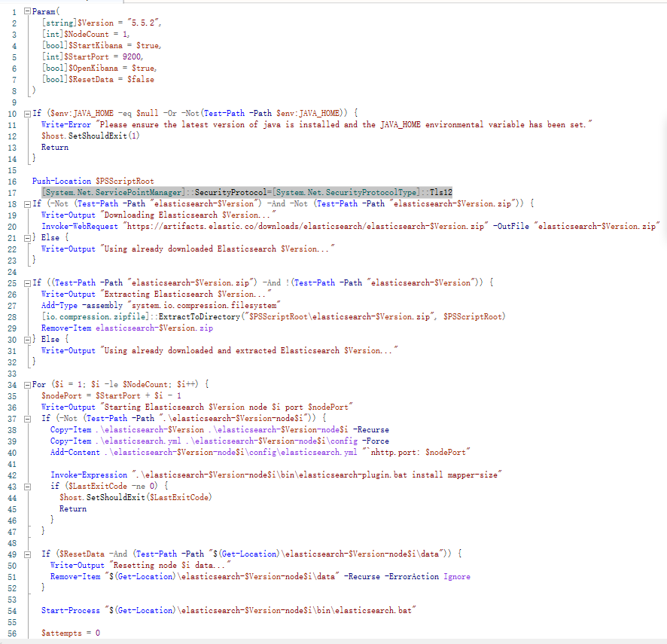Click the -OutFile parameter on line 20

[511, 226]
